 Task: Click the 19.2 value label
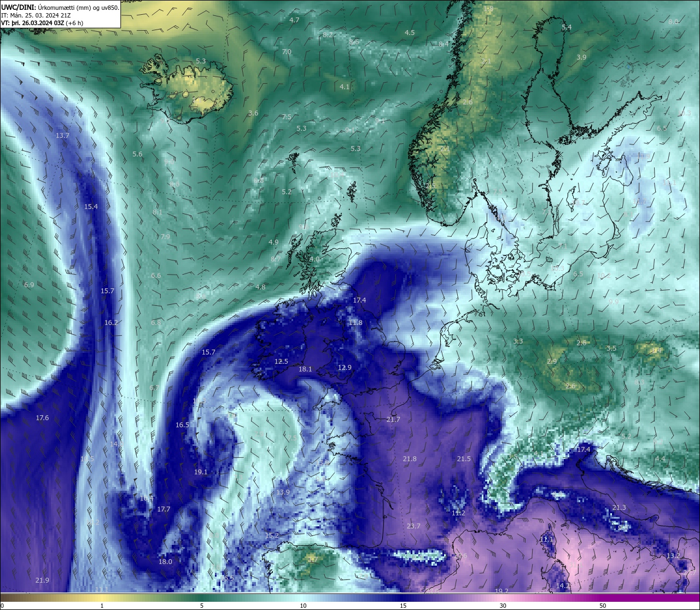tap(501, 591)
